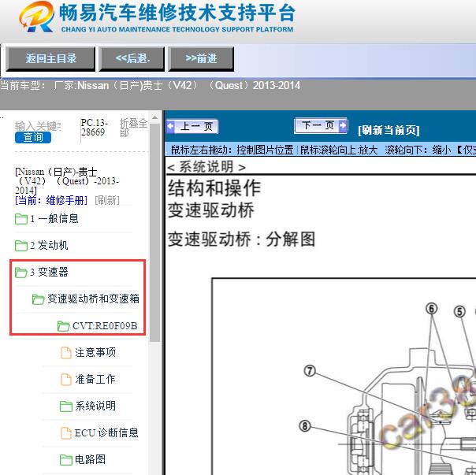The image size is (476, 475).
Task: Click folder icon beside 系统说明
Action: (x=66, y=406)
